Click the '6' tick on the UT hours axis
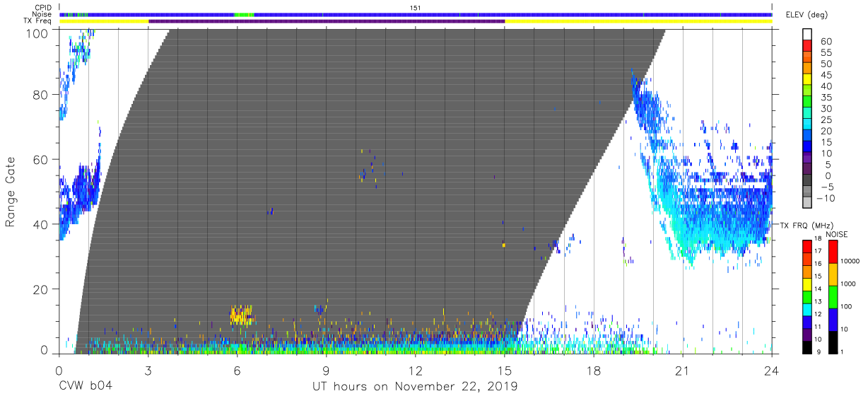 point(237,370)
